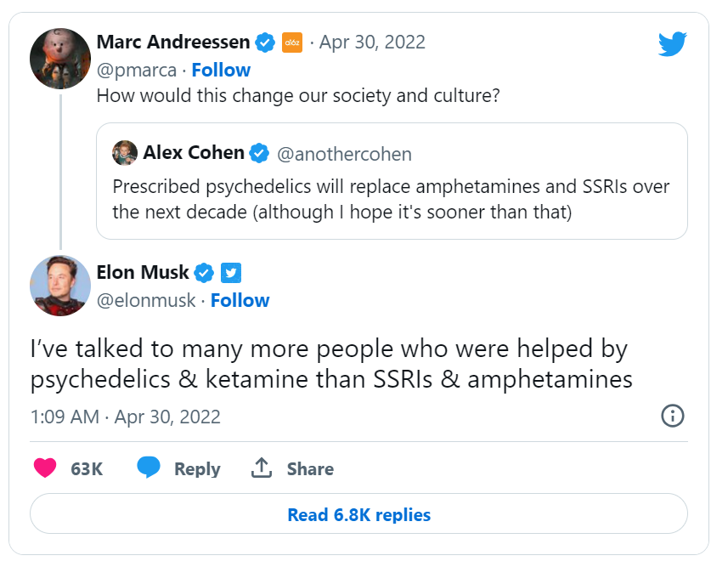Click Marc Andreessen's profile picture
The height and width of the screenshot is (567, 728).
point(59,58)
